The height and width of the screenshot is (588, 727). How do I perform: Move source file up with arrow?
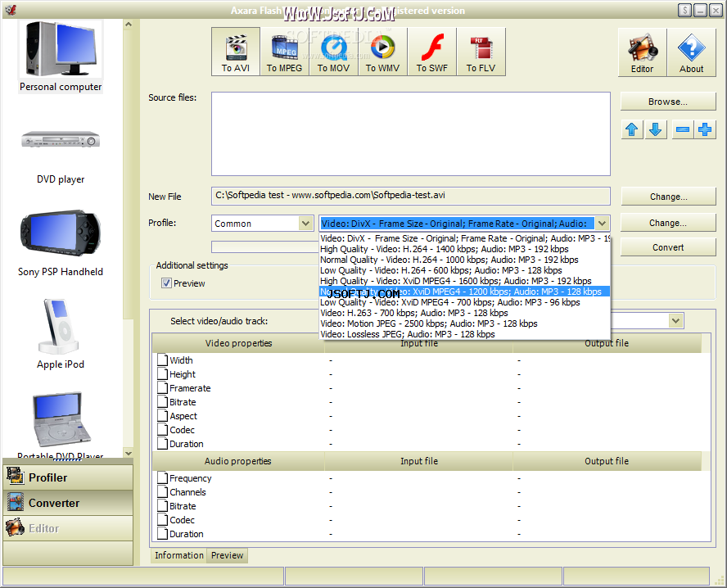pyautogui.click(x=631, y=129)
